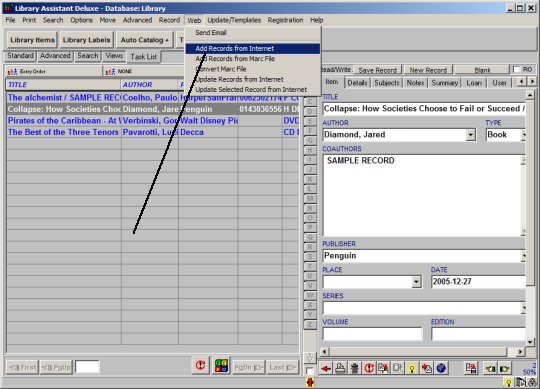Viewport: 540px width, 389px height.
Task: Click the New Record button
Action: [428, 70]
